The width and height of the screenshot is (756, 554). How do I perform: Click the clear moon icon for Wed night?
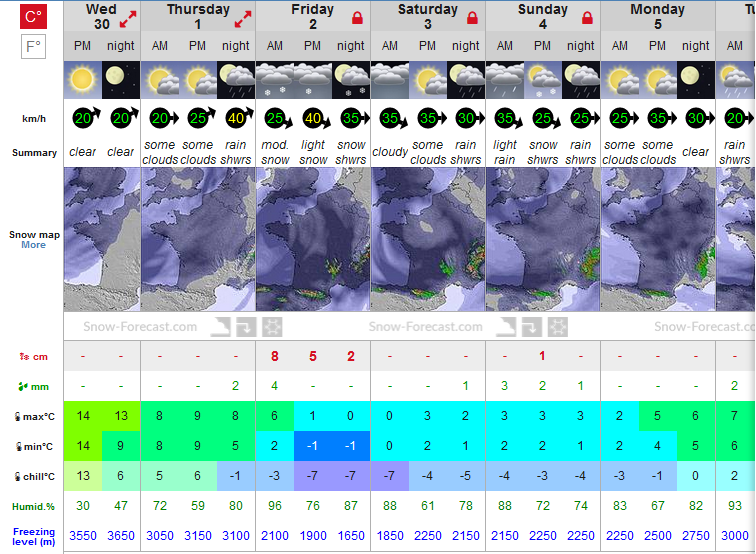tap(121, 80)
